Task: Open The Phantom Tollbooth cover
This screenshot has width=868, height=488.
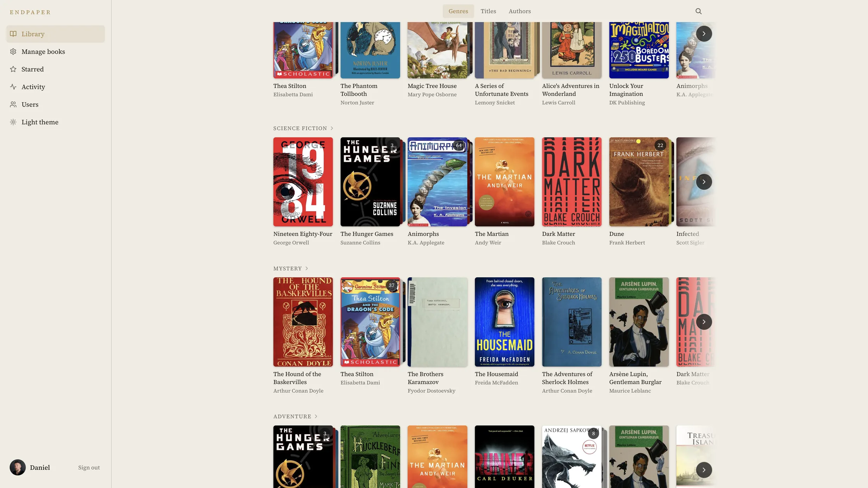Action: point(370,50)
